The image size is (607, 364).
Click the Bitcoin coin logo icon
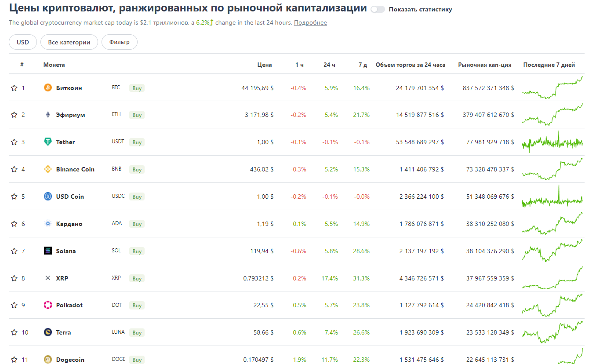pyautogui.click(x=48, y=87)
